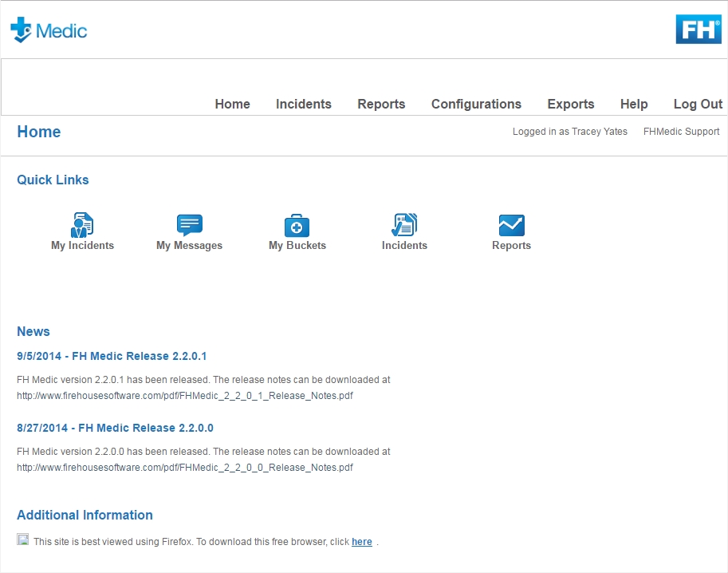Open the My Messages speech bubble icon
This screenshot has height=573, width=728.
(x=190, y=225)
